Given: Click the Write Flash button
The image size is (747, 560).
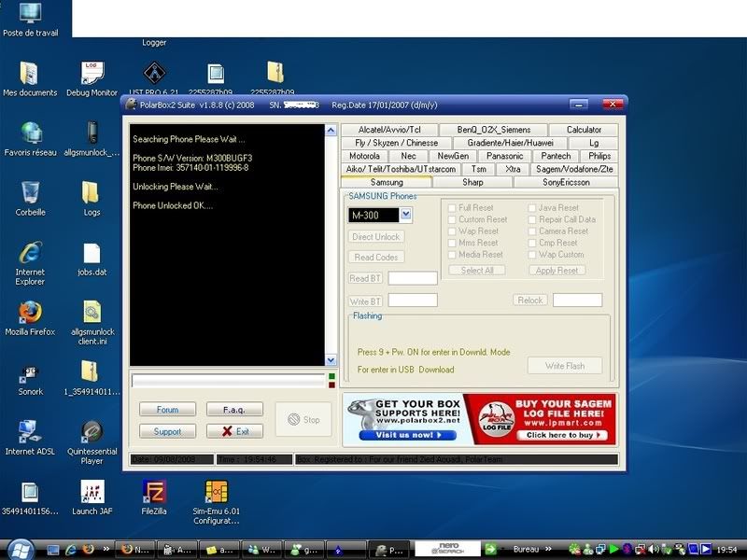Looking at the screenshot, I should (565, 366).
